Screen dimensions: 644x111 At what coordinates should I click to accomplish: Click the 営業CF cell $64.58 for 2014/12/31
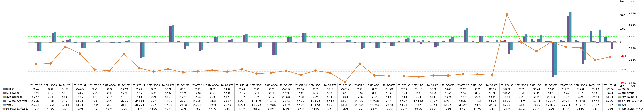[x=242, y=105]
